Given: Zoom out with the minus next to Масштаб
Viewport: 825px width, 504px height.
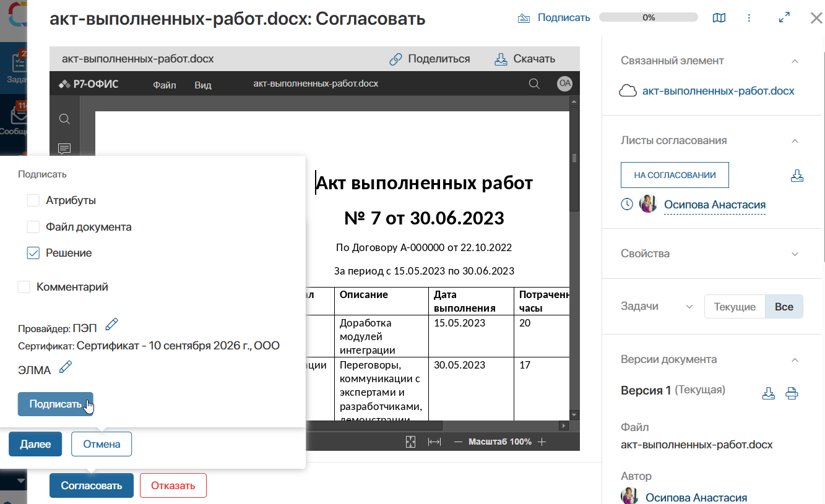Looking at the screenshot, I should (x=459, y=442).
